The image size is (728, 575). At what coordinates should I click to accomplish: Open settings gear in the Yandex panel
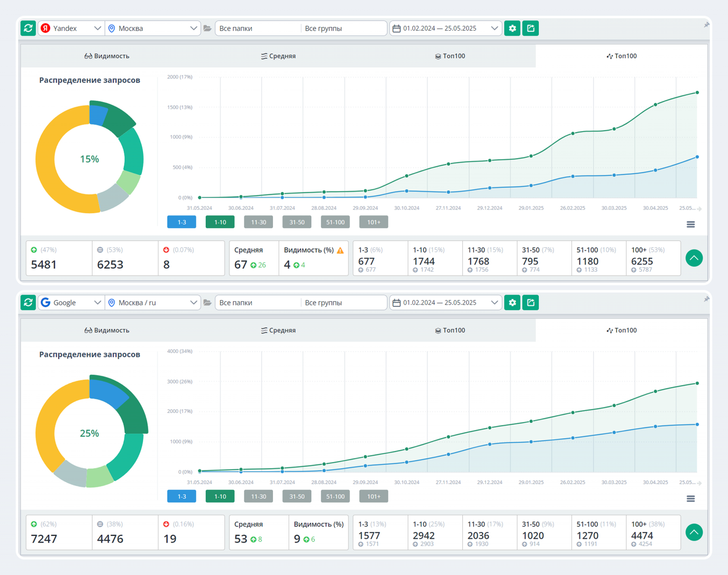(512, 28)
